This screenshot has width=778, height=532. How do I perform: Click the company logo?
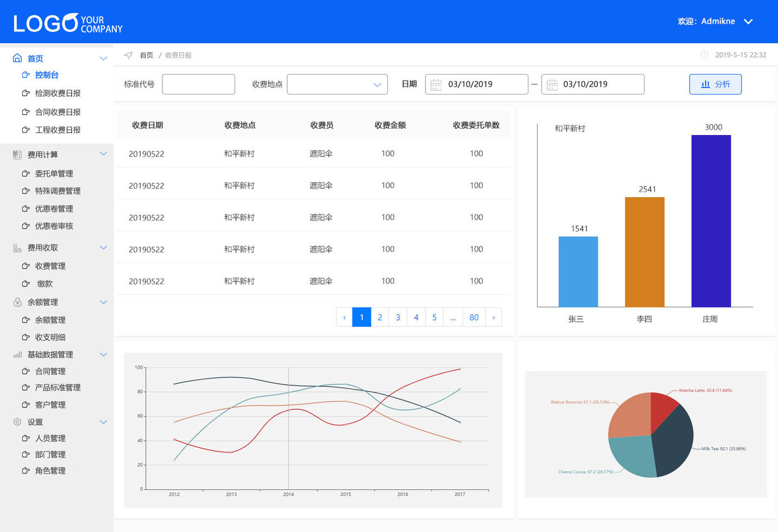(x=68, y=23)
